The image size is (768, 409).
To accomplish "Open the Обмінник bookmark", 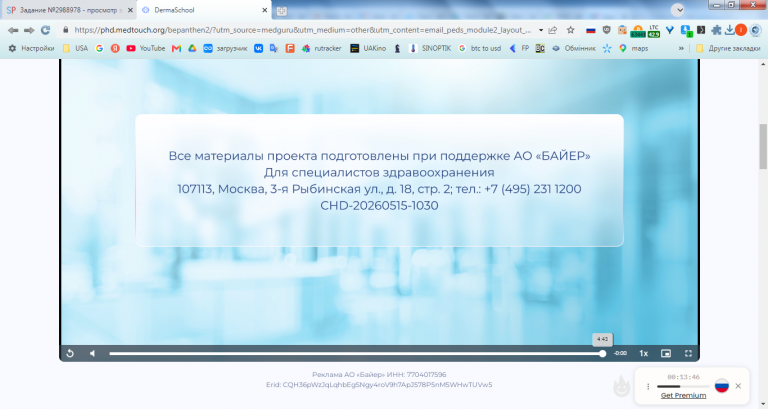I will click(x=573, y=48).
